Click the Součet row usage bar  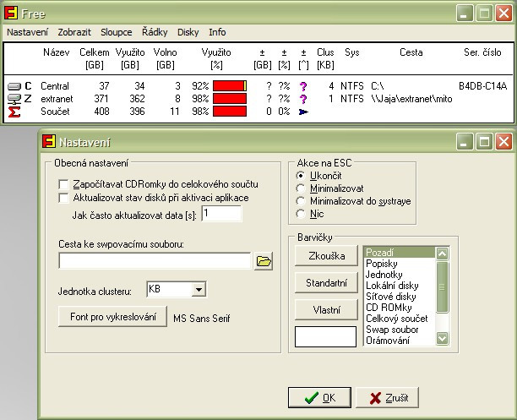[x=230, y=112]
